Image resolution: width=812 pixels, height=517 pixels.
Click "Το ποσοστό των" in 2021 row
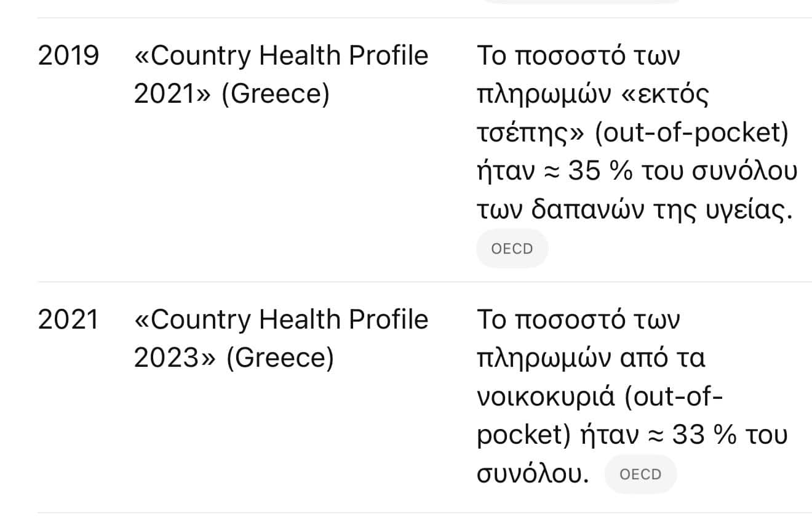point(578,320)
